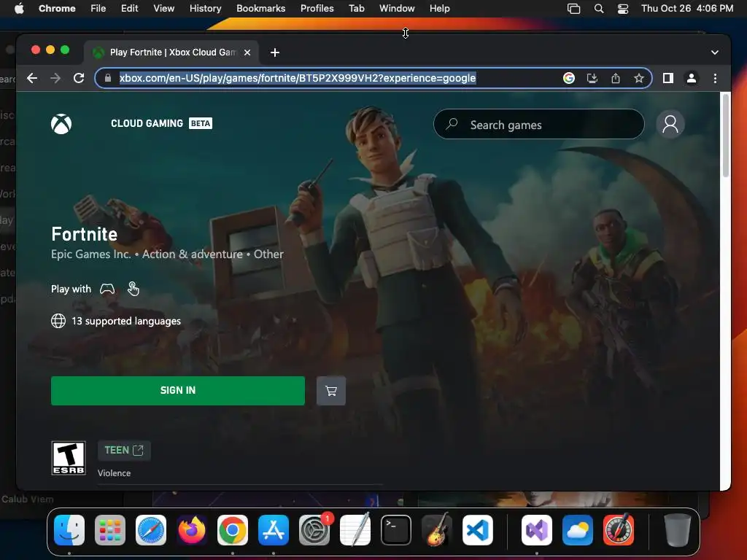Viewport: 747px width, 560px height.
Task: Click the page vertical scrollbar
Action: [x=726, y=136]
